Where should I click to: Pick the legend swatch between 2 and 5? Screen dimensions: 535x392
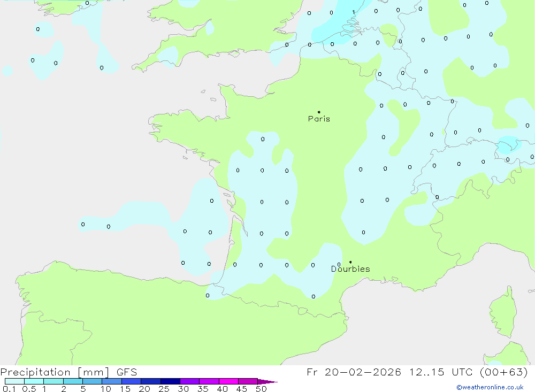click(x=73, y=381)
